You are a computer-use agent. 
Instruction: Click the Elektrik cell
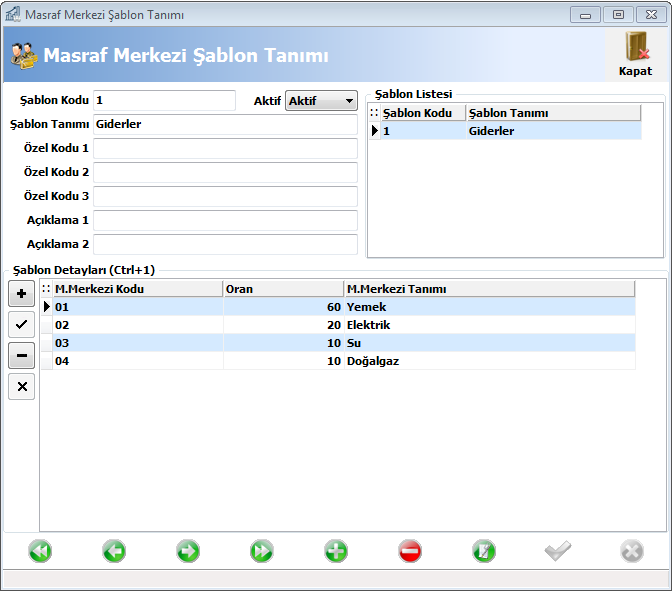490,325
